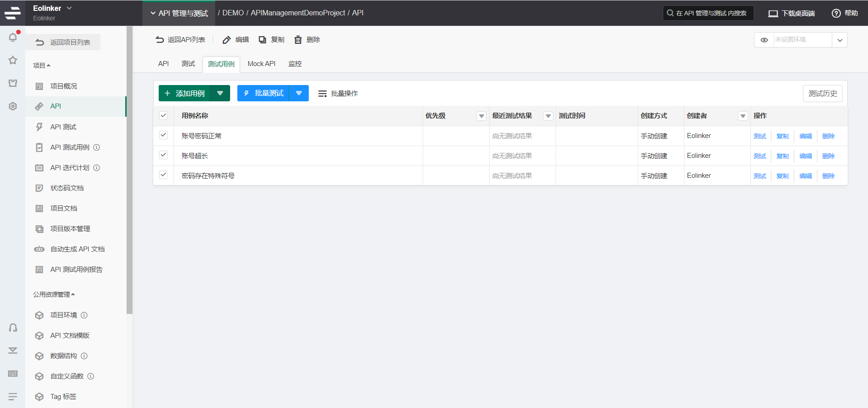Click the trash delete icon in toolbar
Screen dimensions: 868x408
tap(298, 40)
